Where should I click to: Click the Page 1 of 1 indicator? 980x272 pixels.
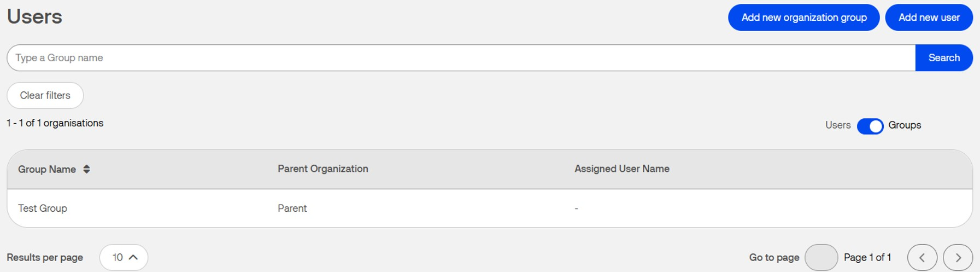(867, 257)
